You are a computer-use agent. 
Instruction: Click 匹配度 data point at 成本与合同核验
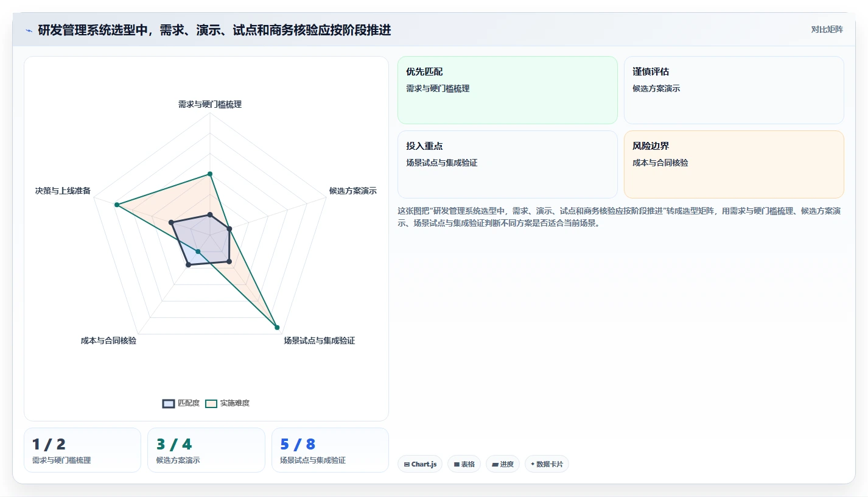(x=188, y=265)
